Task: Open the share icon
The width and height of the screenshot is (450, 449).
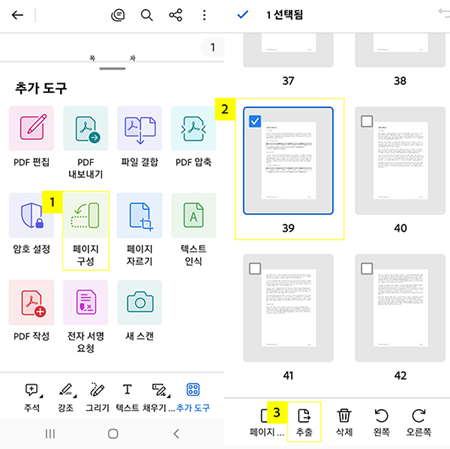Action: click(175, 15)
